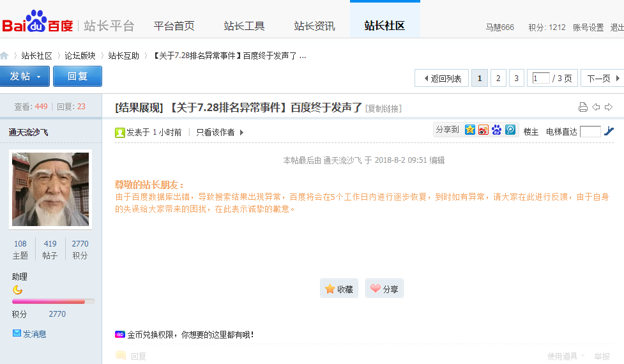Click 复制链接 link
This screenshot has width=624, height=364.
coord(384,109)
